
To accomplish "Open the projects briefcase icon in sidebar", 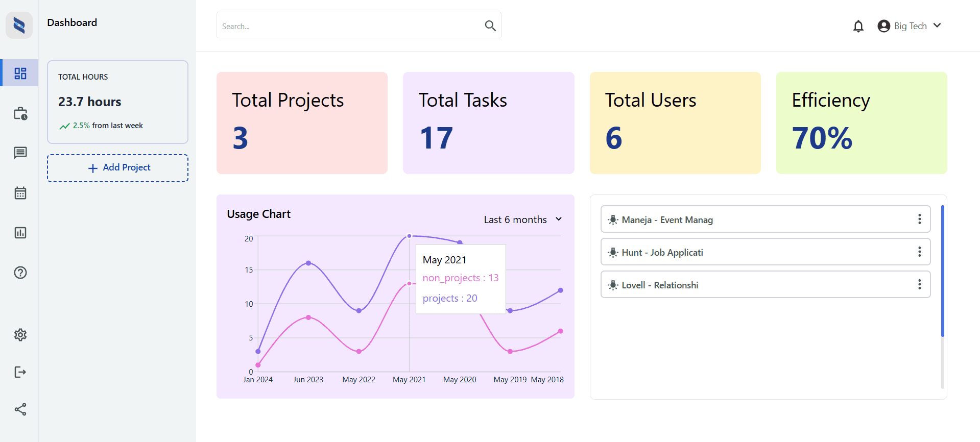I will click(20, 113).
